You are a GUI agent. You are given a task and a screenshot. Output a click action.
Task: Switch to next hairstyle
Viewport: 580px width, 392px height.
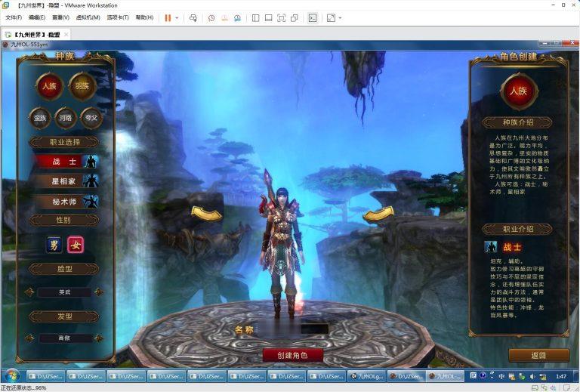[99, 338]
